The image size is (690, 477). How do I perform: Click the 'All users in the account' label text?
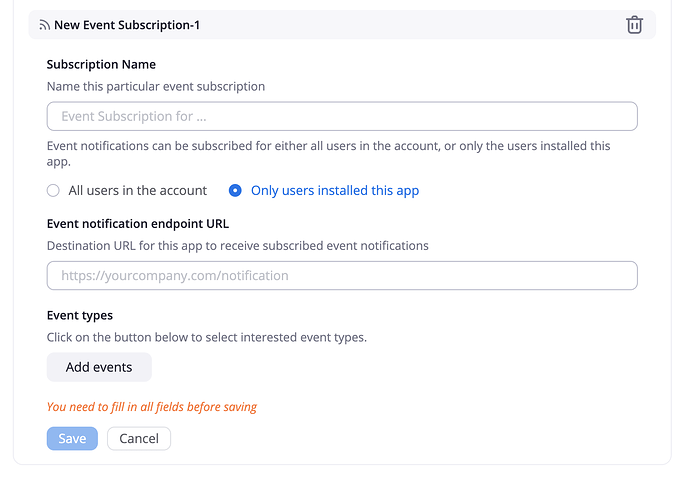click(x=138, y=190)
